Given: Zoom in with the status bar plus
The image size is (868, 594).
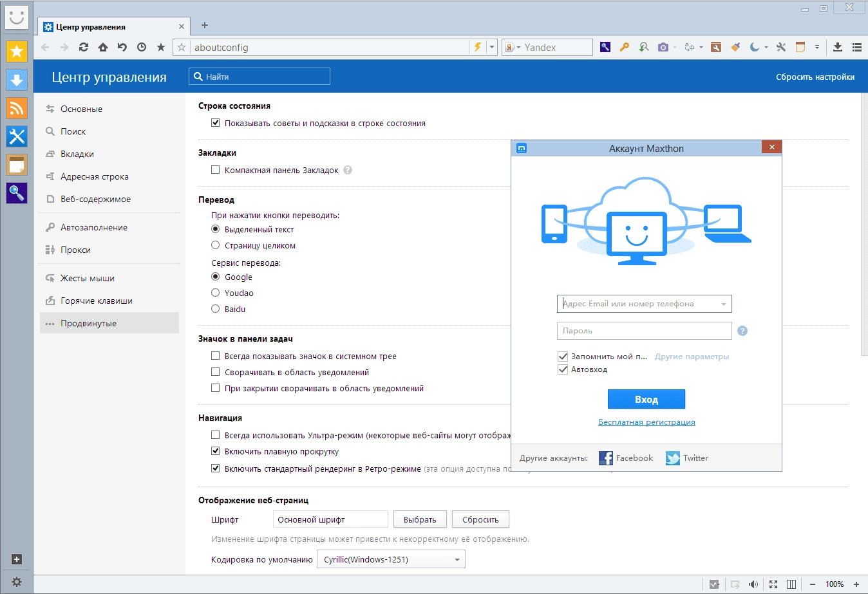Looking at the screenshot, I should pos(856,584).
